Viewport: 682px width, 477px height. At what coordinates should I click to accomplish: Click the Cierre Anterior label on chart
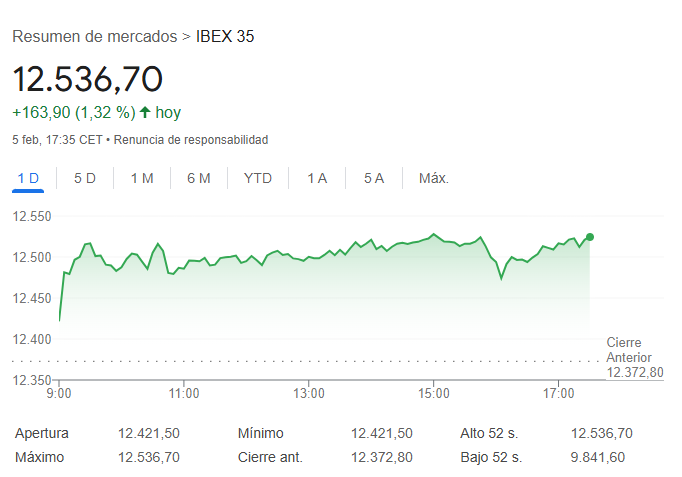(x=629, y=350)
